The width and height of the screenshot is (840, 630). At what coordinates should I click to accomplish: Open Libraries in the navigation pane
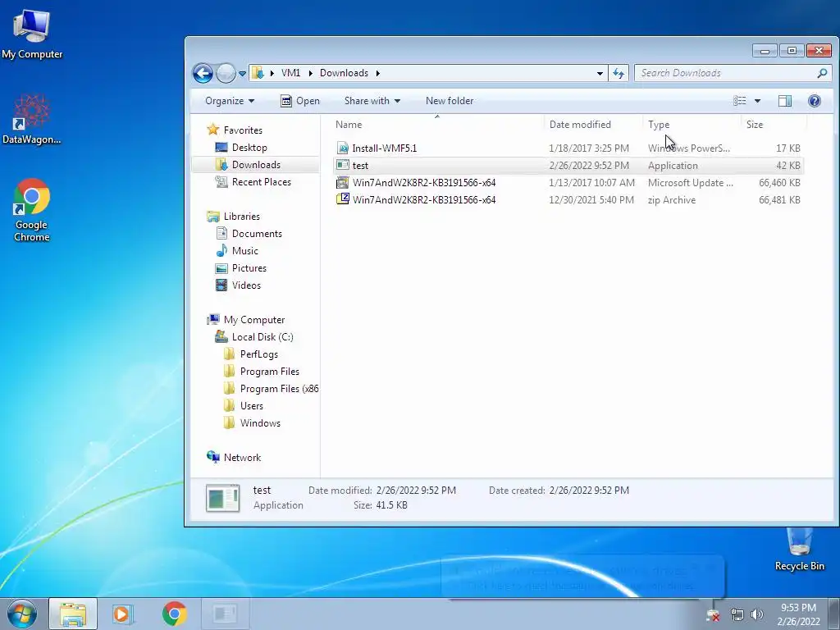pos(242,217)
